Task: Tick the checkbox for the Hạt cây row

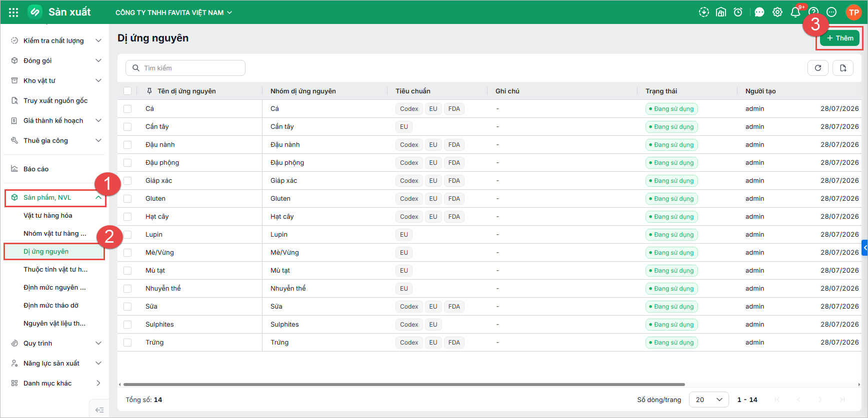Action: click(127, 217)
